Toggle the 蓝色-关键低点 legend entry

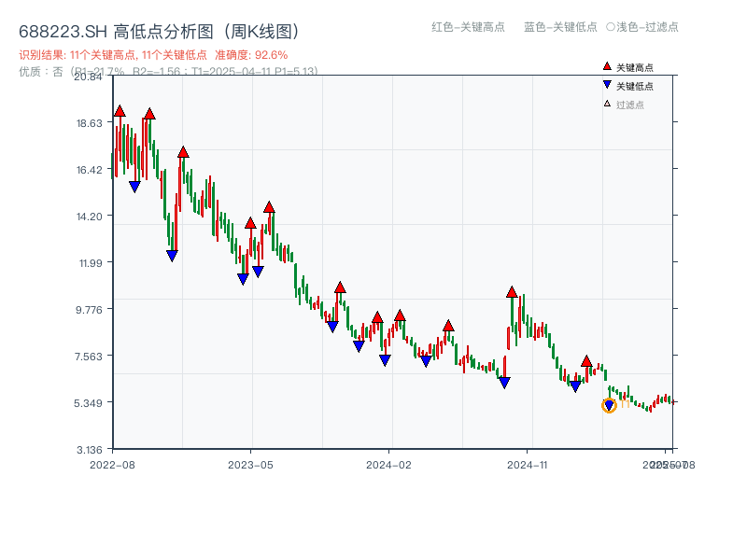point(560,28)
